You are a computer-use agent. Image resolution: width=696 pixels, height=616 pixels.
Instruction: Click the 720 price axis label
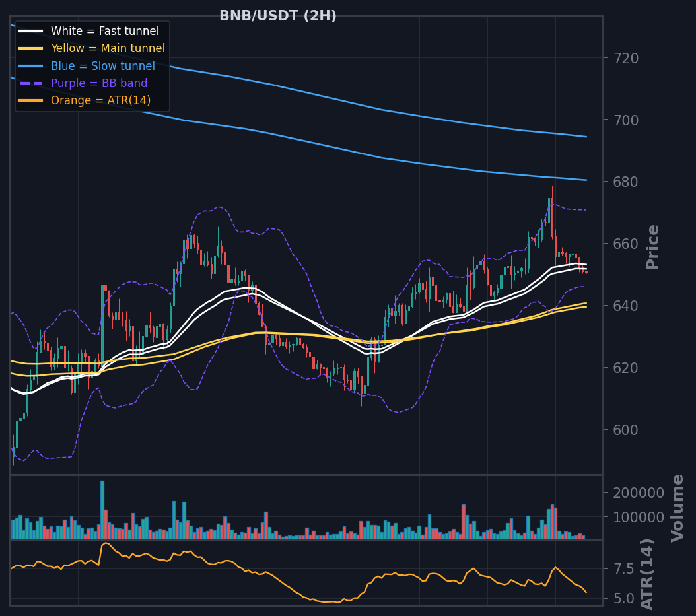pyautogui.click(x=626, y=59)
